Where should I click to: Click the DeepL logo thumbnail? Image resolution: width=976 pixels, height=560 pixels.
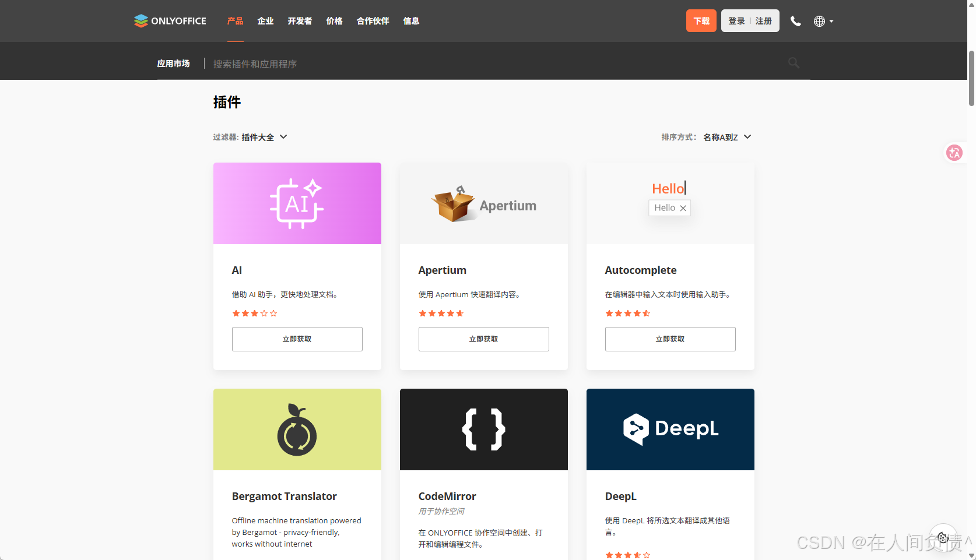(x=670, y=429)
